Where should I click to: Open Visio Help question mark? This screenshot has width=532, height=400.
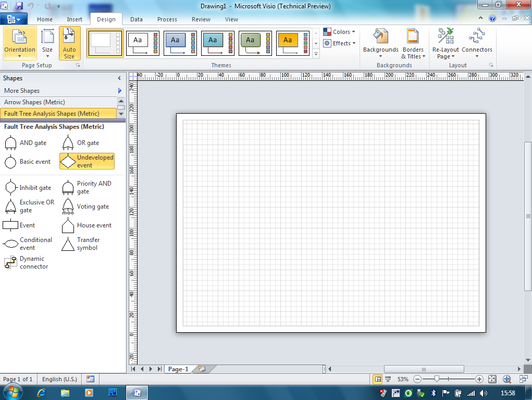pyautogui.click(x=492, y=18)
